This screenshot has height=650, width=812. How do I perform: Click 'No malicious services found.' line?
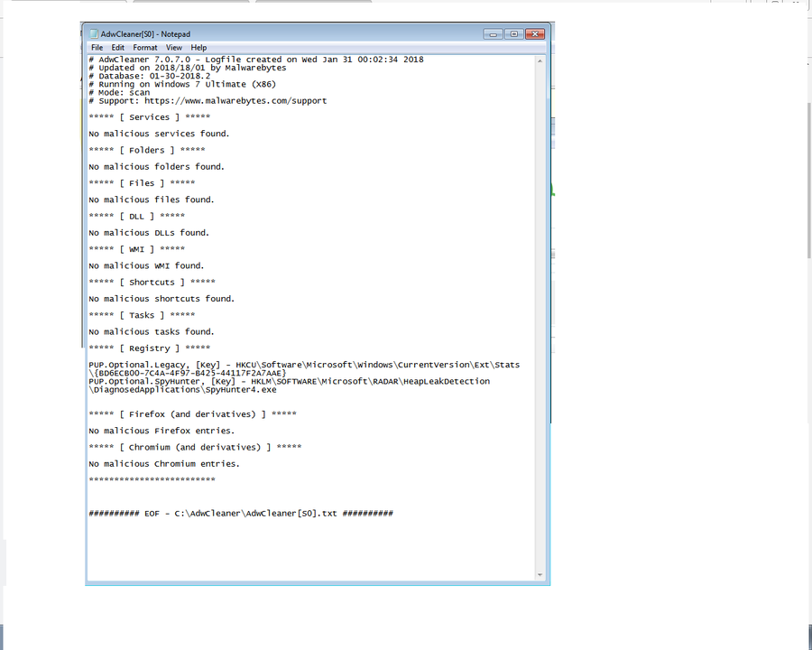point(159,134)
